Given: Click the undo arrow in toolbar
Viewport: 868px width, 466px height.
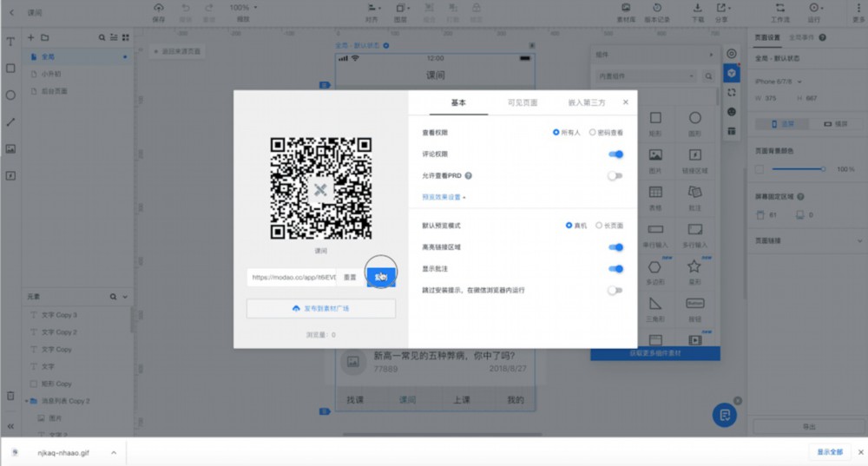Looking at the screenshot, I should pos(186,8).
